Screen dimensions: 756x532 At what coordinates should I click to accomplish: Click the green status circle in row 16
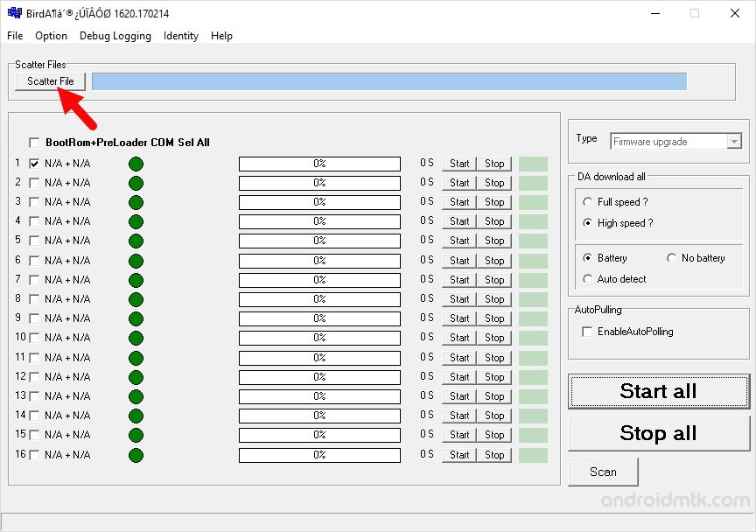pos(136,455)
